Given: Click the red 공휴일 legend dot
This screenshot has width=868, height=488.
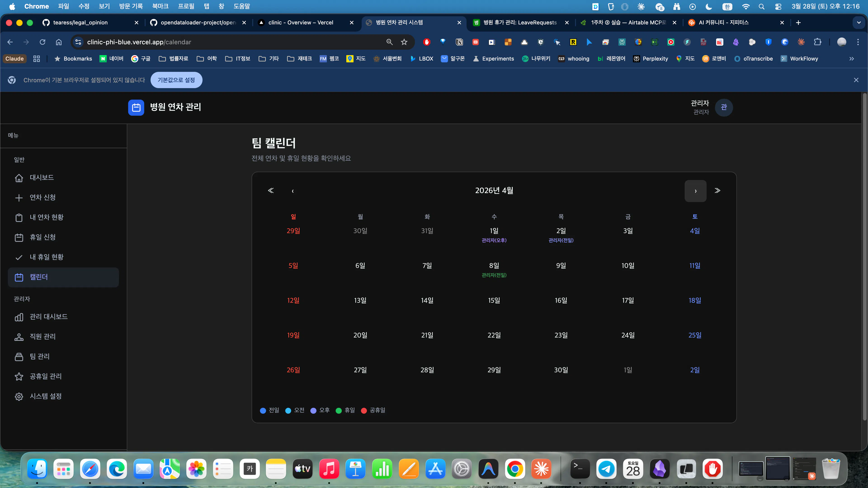Looking at the screenshot, I should (x=364, y=411).
